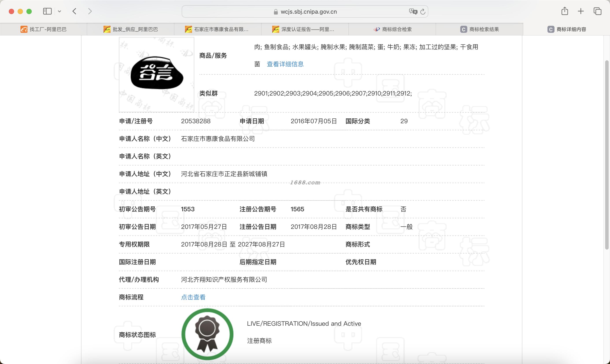Screen dimensions: 610x364
Task: Open the 石家庄市惠康食品有限 tab
Action: tap(218, 29)
